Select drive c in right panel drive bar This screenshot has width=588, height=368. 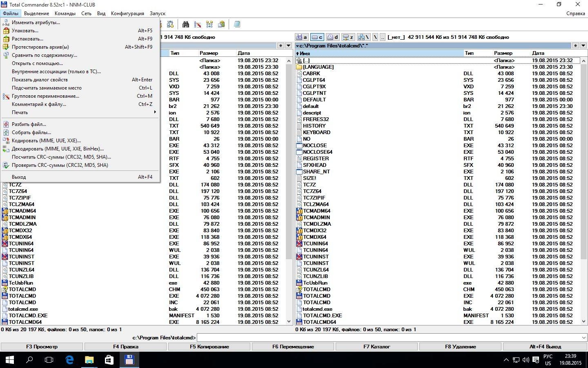pos(317,37)
